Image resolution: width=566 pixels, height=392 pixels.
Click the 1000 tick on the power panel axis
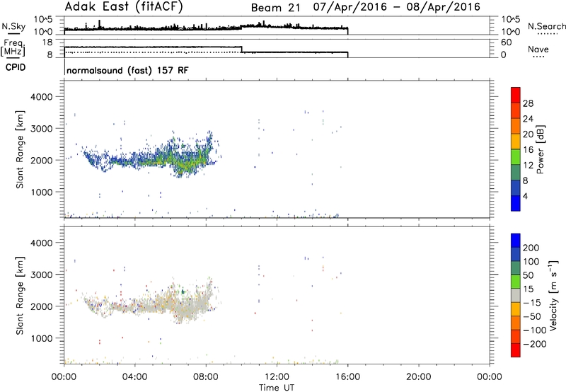click(x=42, y=192)
